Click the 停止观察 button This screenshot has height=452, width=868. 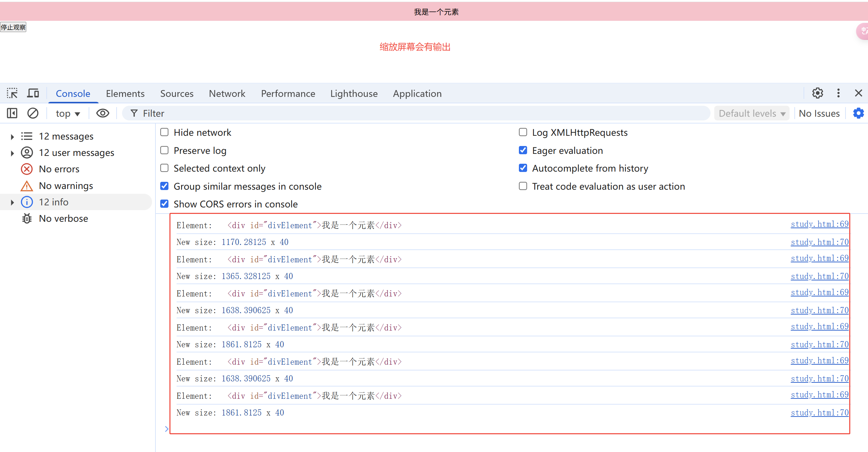[13, 27]
